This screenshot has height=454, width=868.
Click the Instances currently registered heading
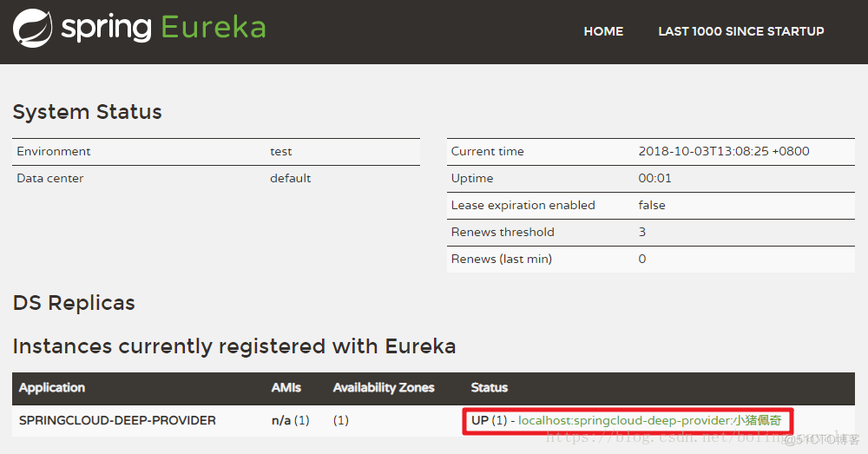[234, 346]
